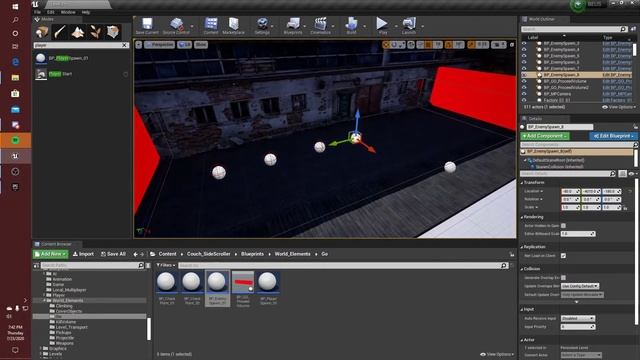This screenshot has width=640, height=360.
Task: Click the lock scale ratio icon
Action: pos(625,208)
